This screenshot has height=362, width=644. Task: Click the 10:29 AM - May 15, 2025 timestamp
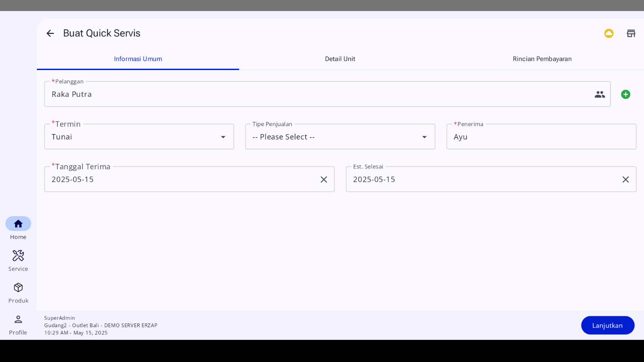click(76, 333)
